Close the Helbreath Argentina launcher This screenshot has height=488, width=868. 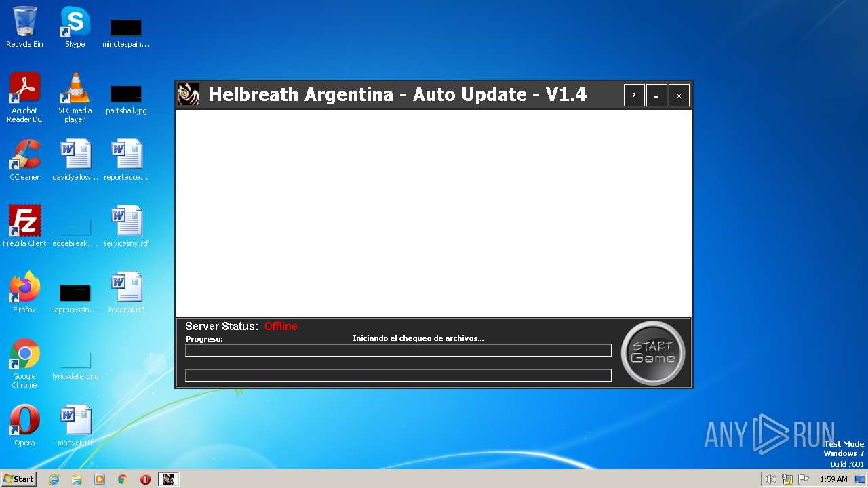point(679,96)
